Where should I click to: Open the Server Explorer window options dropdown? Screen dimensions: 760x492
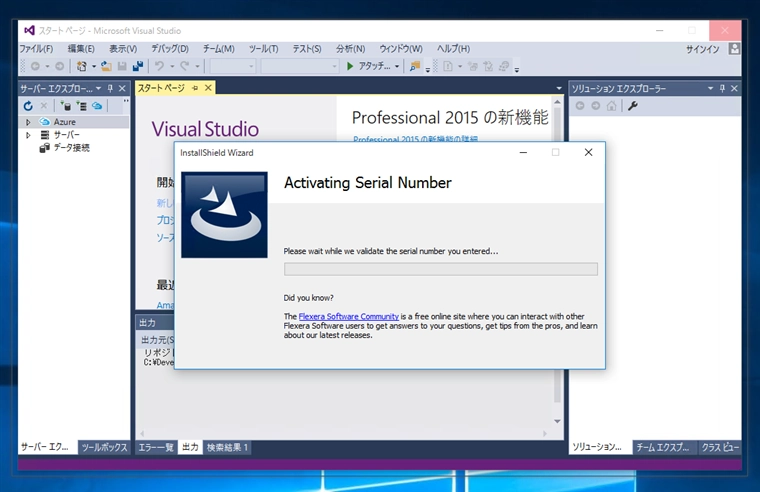point(98,88)
